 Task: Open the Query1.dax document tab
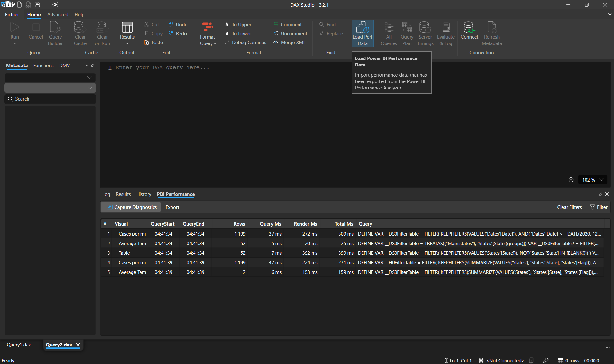[19, 345]
